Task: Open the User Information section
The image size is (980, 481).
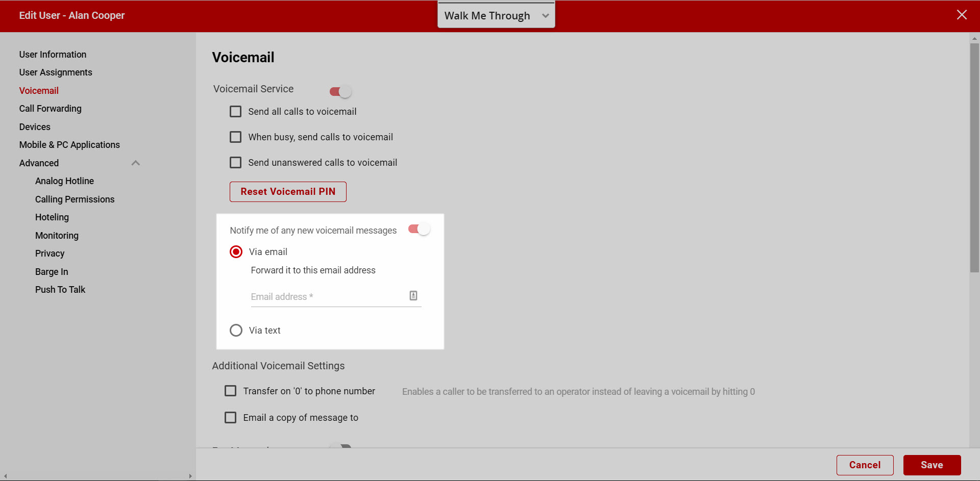Action: point(53,55)
